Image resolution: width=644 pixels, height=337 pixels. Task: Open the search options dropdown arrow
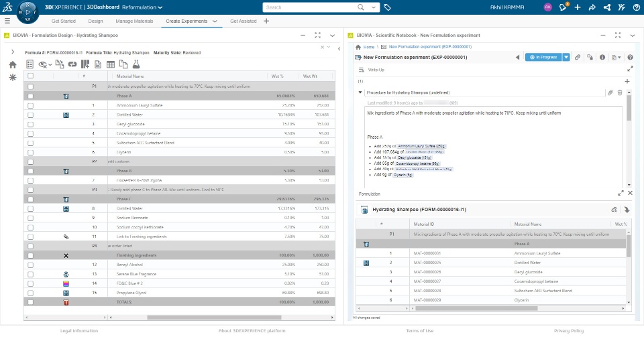[x=374, y=7]
